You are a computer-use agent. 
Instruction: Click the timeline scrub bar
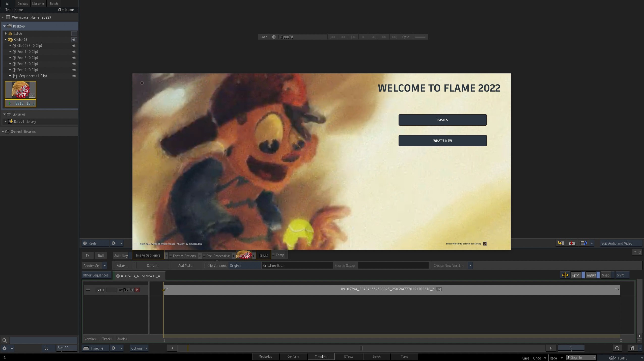pos(361,348)
